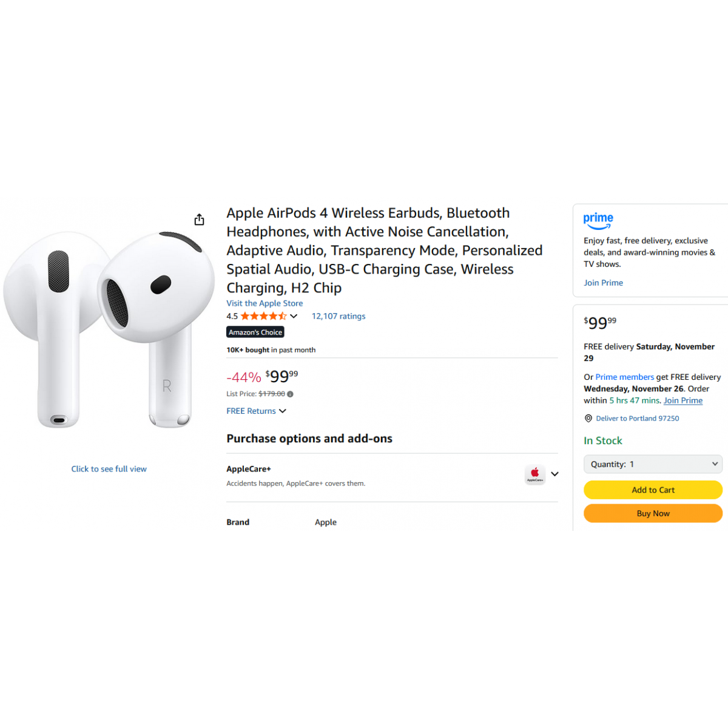
Task: Open the 12,107 ratings link
Action: [339, 316]
